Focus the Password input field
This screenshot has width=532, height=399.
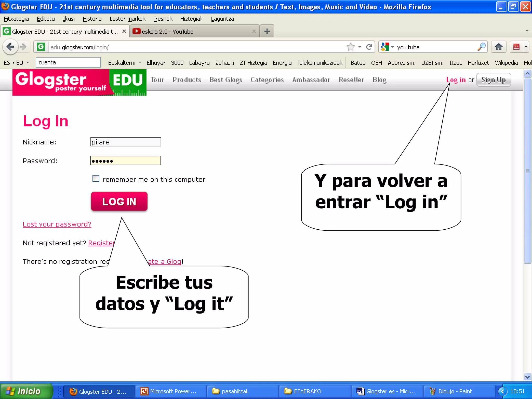(x=126, y=161)
